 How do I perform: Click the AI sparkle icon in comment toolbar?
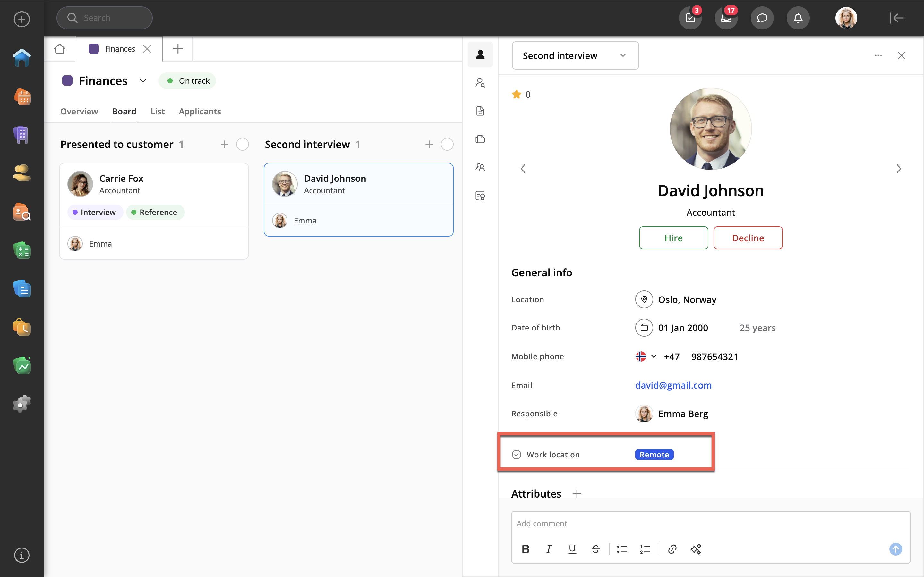696,549
